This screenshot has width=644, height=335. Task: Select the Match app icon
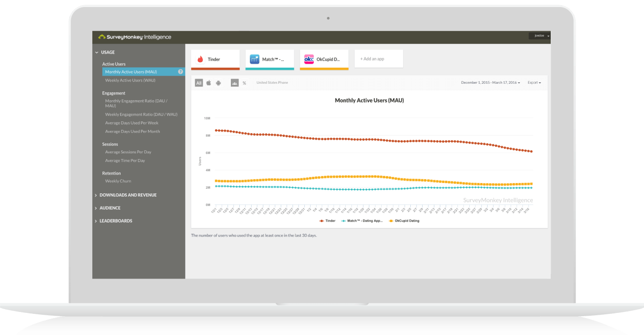click(254, 59)
